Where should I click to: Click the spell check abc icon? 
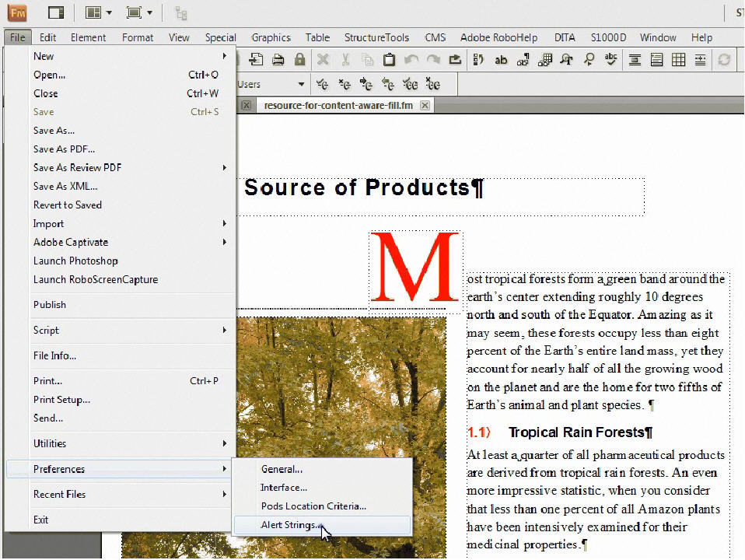611,60
